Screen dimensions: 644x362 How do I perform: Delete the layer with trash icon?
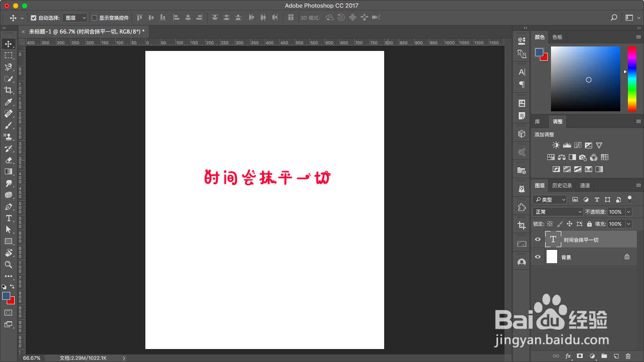pos(628,356)
